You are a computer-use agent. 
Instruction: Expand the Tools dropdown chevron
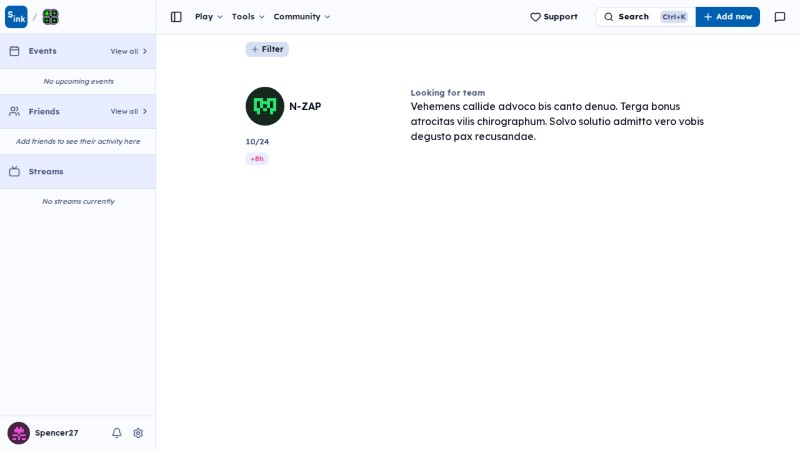click(262, 17)
